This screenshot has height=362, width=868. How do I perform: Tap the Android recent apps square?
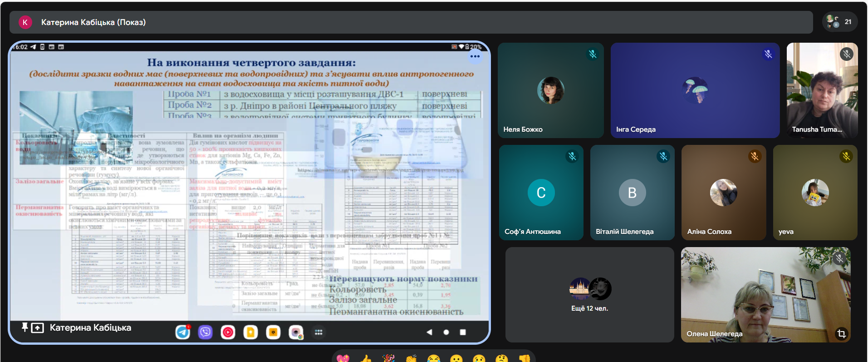tap(463, 332)
